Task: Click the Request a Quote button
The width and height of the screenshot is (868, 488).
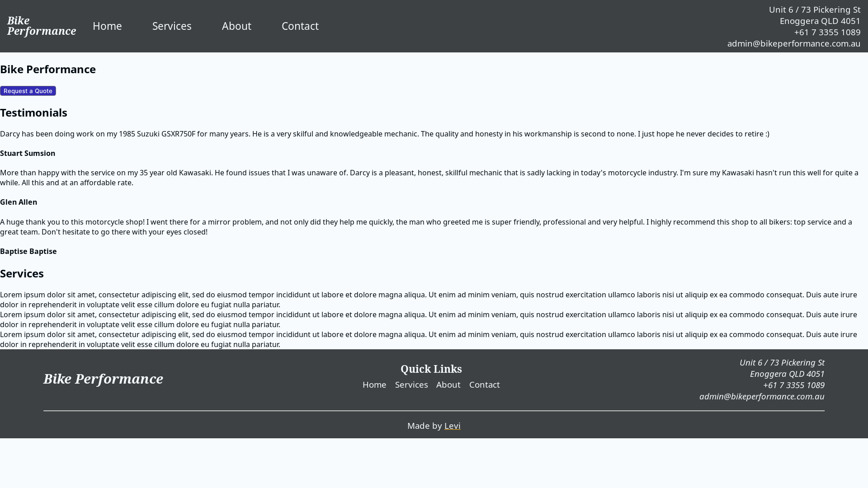Action: click(x=28, y=91)
